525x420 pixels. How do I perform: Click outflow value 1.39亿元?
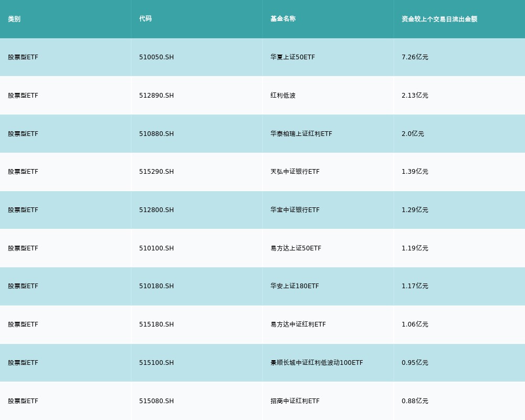415,172
